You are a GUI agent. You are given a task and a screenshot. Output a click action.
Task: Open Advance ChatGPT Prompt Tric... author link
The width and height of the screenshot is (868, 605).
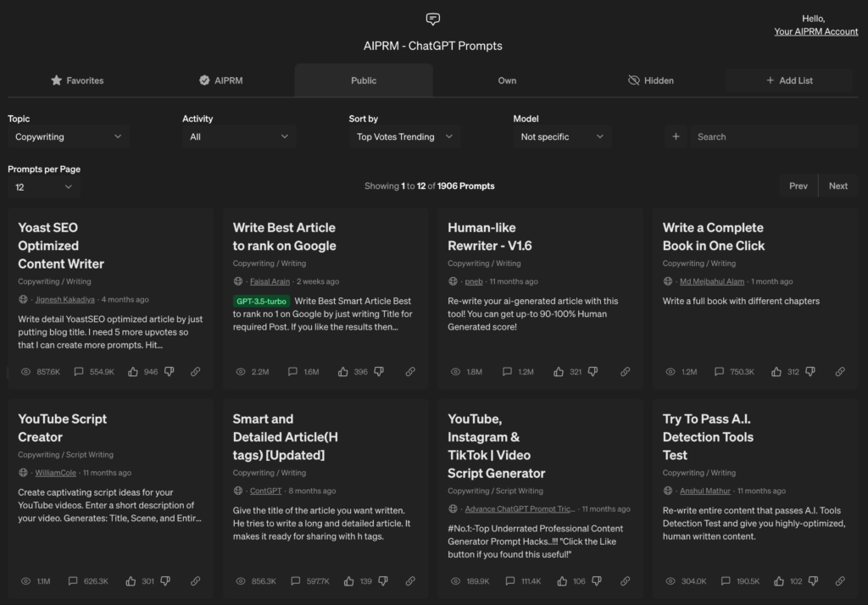point(520,508)
